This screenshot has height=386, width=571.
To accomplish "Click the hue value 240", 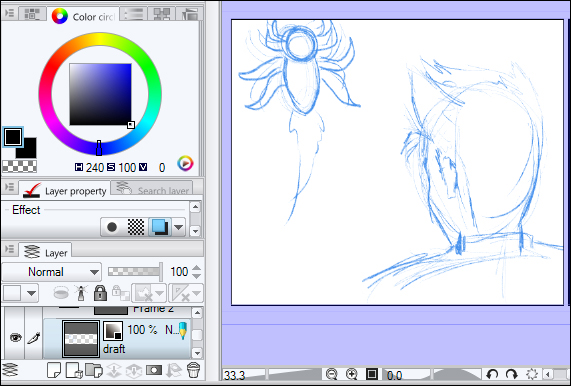I will pyautogui.click(x=95, y=168).
